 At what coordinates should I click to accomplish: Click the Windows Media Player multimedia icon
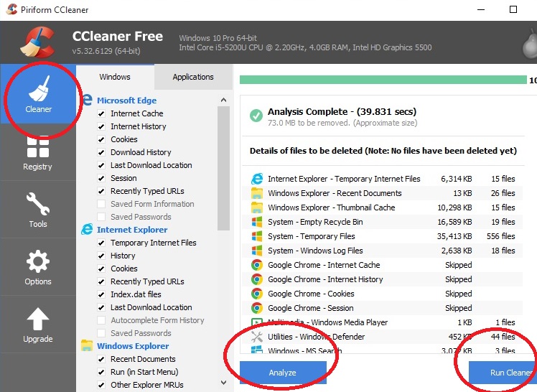click(257, 322)
